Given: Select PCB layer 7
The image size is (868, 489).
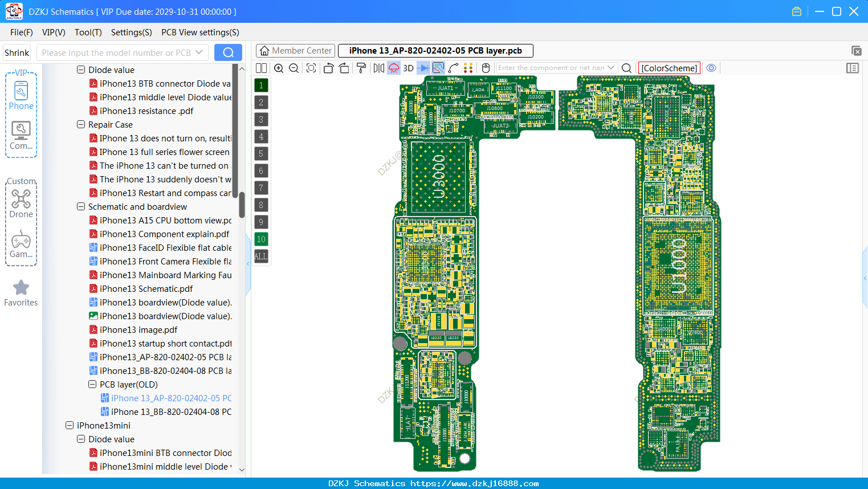Looking at the screenshot, I should click(261, 188).
